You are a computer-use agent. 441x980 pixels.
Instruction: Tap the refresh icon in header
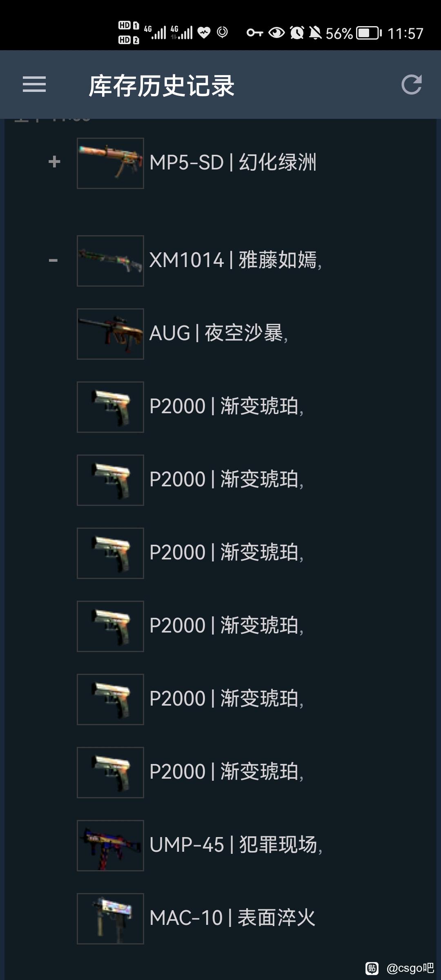[411, 85]
